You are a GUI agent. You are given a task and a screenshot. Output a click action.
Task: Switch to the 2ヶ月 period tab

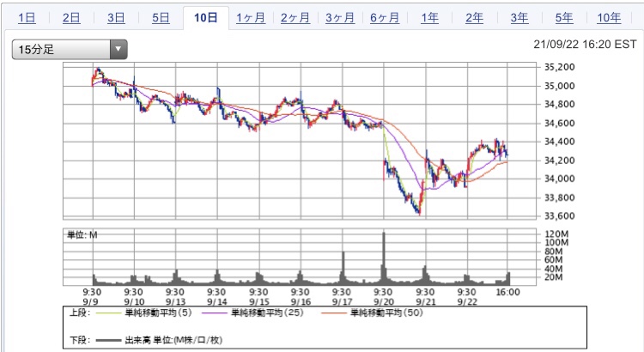(295, 18)
